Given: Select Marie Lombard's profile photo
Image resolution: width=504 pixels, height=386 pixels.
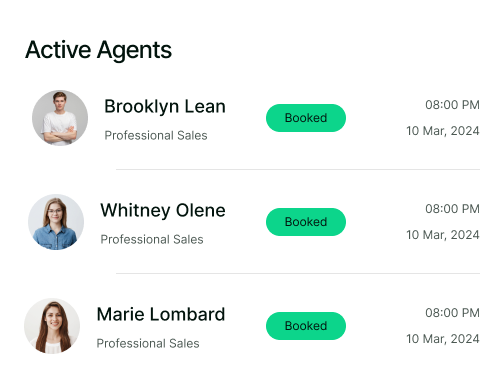Looking at the screenshot, I should click(x=52, y=326).
